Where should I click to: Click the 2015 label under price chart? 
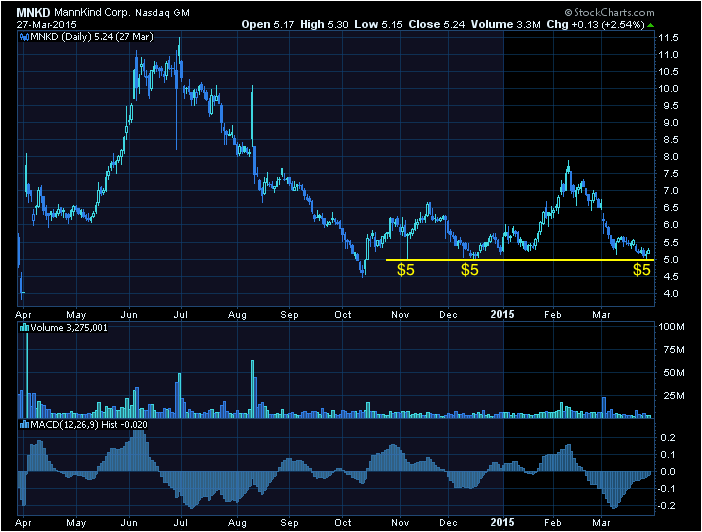tap(502, 314)
